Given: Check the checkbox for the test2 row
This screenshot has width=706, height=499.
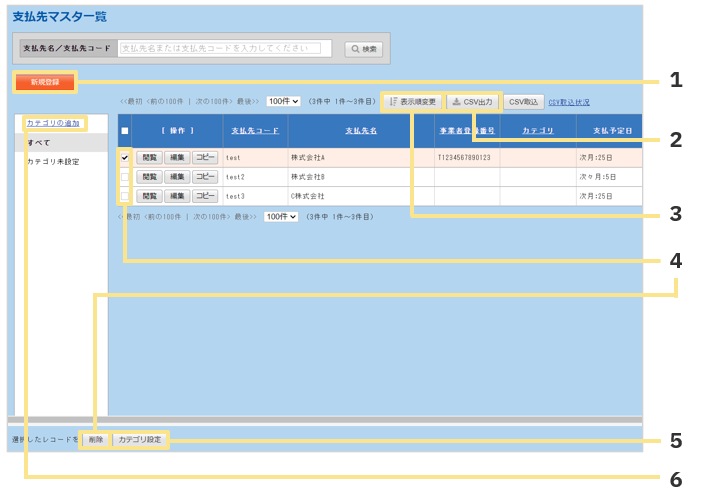Looking at the screenshot, I should 125,177.
